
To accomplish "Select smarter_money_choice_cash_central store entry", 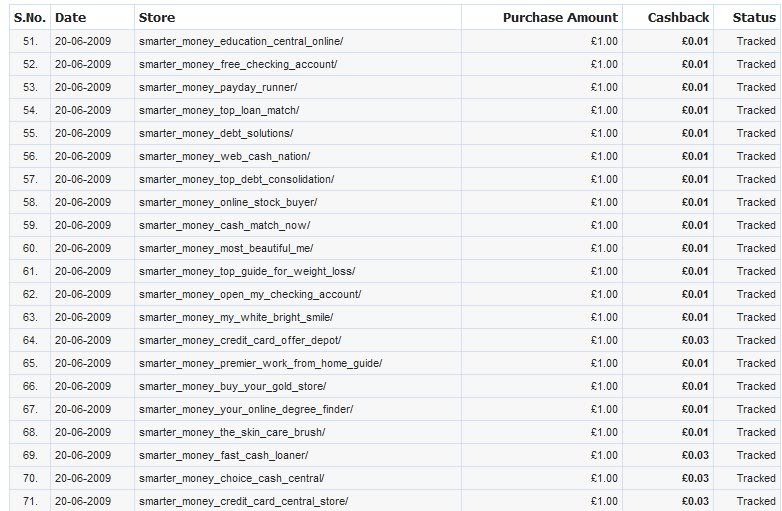I will pyautogui.click(x=231, y=478).
